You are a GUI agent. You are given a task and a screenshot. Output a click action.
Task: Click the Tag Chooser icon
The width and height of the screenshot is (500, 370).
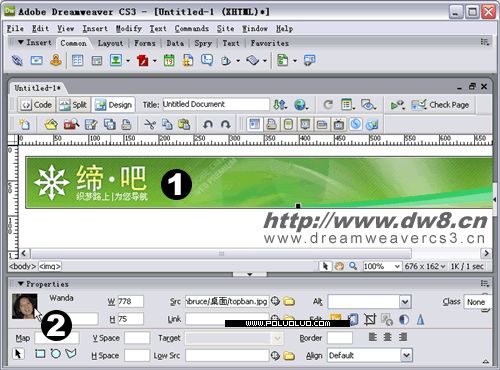point(309,61)
